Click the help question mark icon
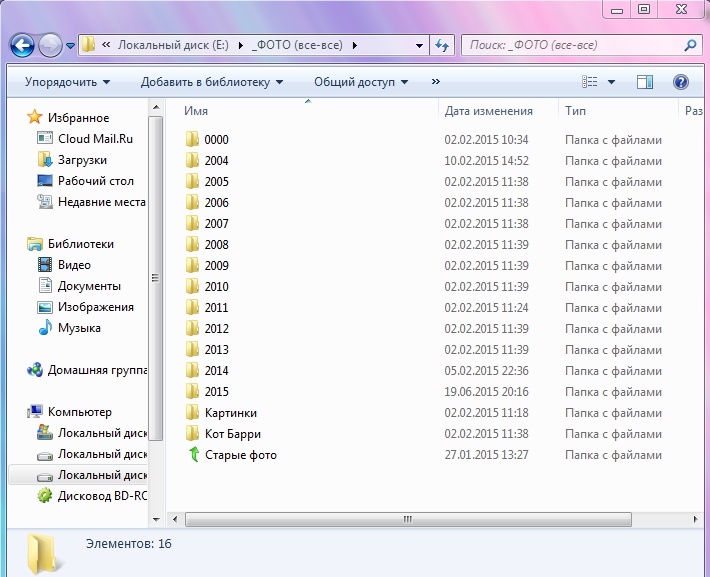The width and height of the screenshot is (710, 577). coord(681,82)
